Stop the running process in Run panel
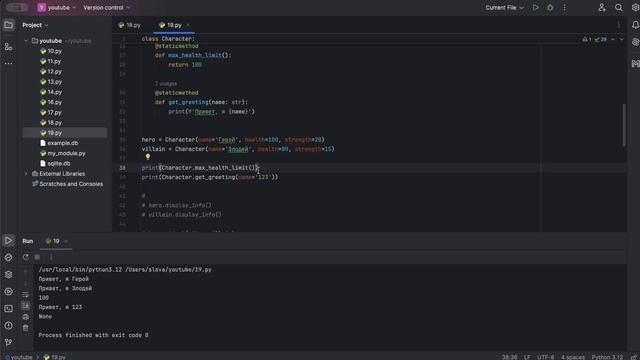Image resolution: width=640 pixels, height=360 pixels. click(x=37, y=257)
